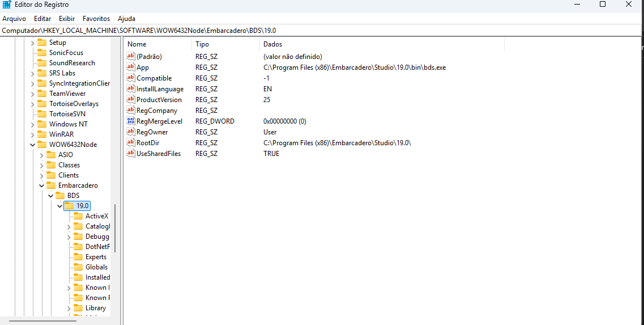Sort values by the Dados column header

(382, 44)
